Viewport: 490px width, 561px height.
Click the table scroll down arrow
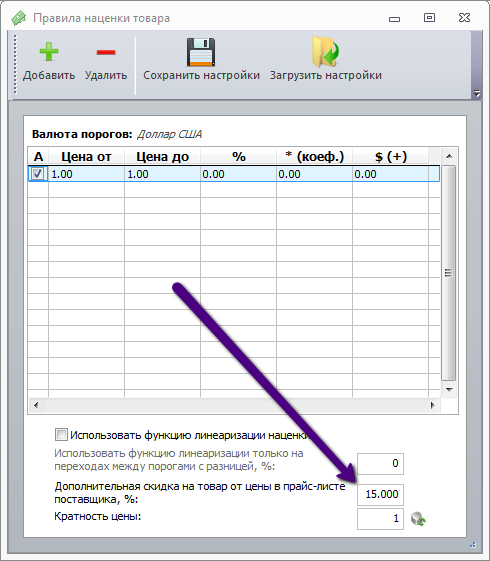coord(449,390)
